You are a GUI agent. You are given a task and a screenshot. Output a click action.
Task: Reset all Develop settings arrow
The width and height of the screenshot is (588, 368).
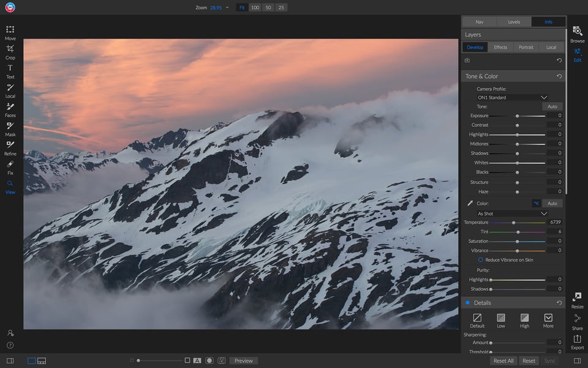559,60
